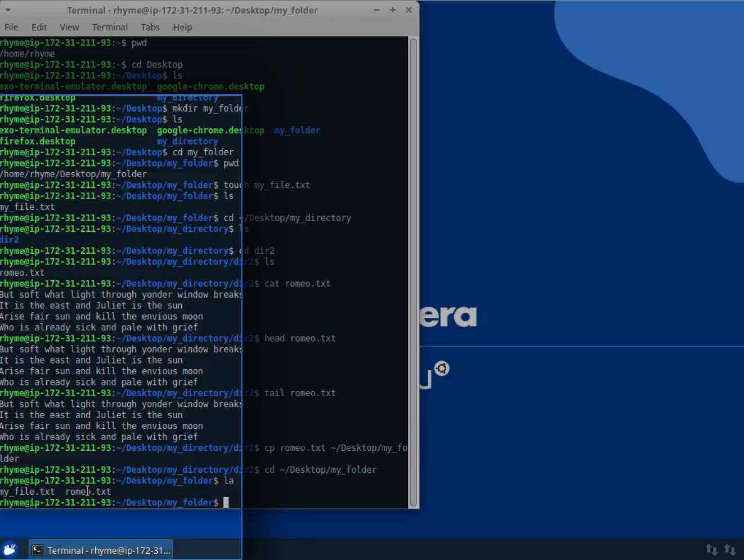Viewport: 744px width, 560px height.
Task: Maximize the Terminal window
Action: tap(392, 10)
